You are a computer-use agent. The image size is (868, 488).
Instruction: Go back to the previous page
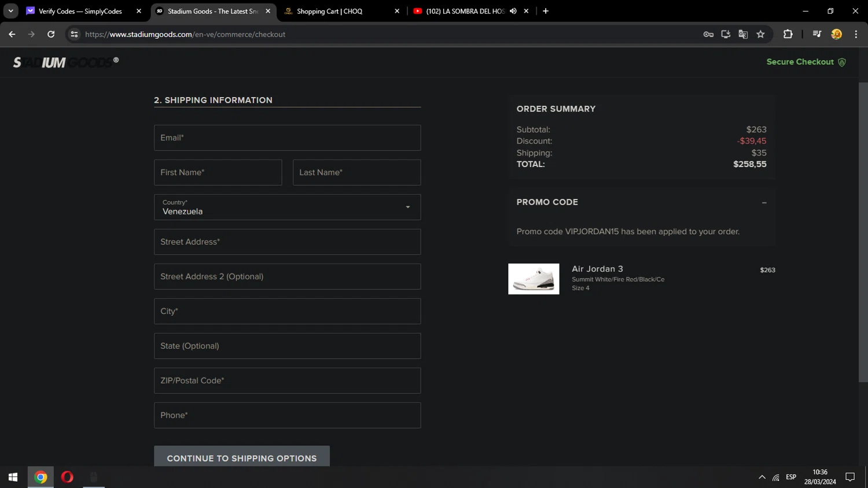12,34
